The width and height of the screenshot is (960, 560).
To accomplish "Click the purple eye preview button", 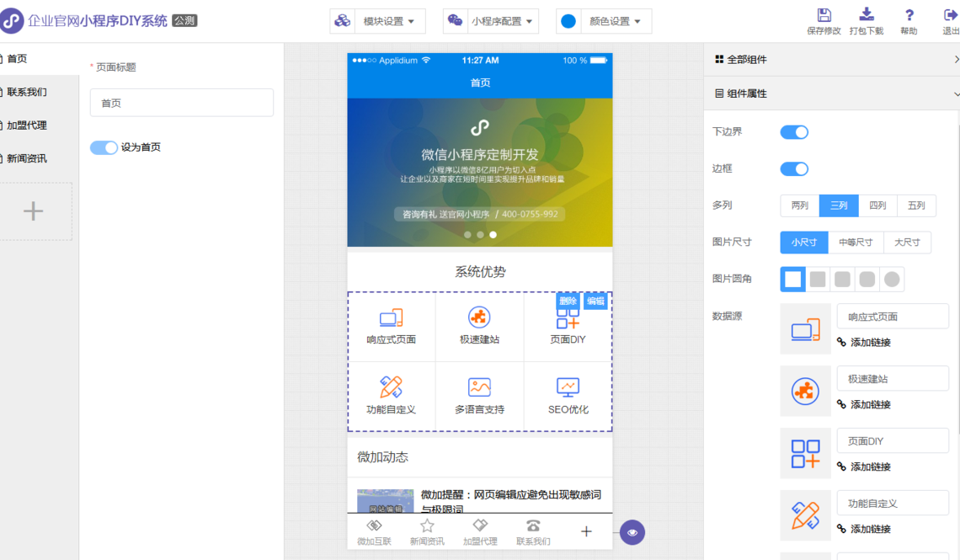I will 632,532.
